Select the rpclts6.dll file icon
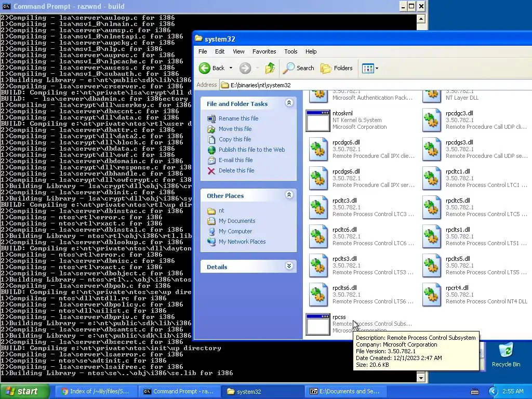 pos(318,295)
